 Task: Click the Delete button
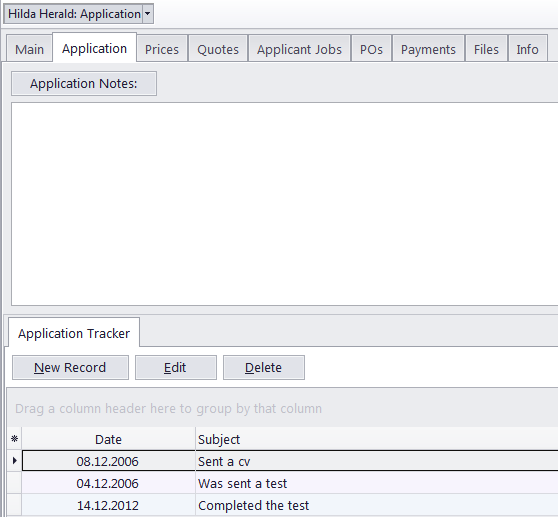264,367
